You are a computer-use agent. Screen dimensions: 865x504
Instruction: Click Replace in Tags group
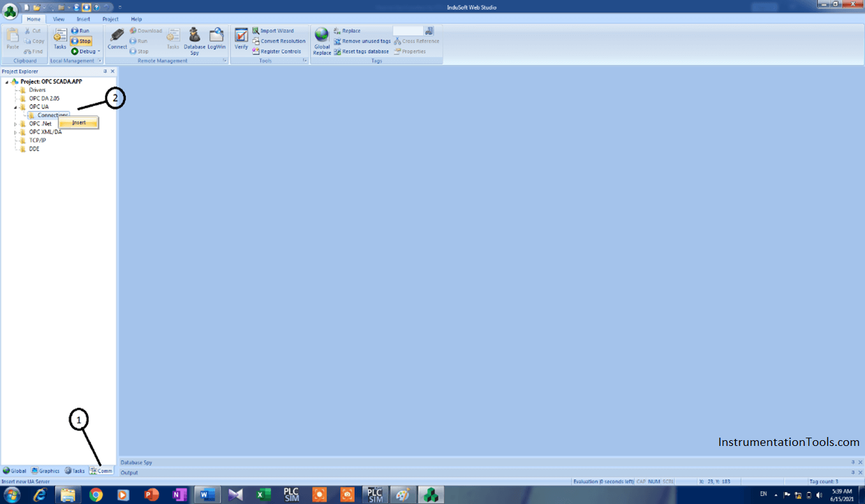347,31
